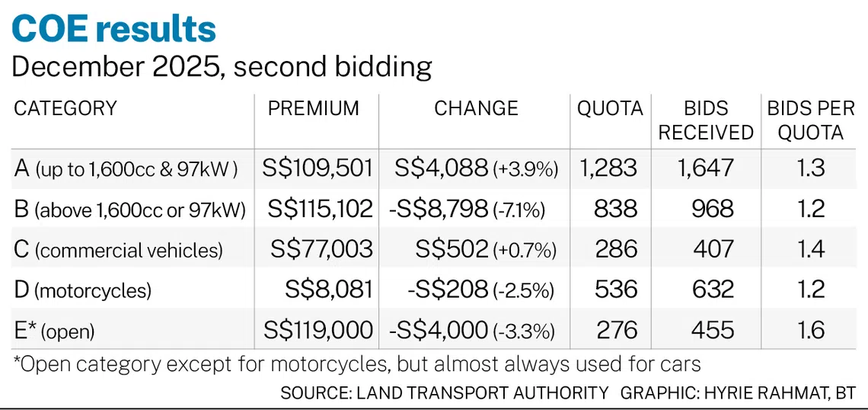The height and width of the screenshot is (410, 868).
Task: Select the Category A row label
Action: (126, 168)
